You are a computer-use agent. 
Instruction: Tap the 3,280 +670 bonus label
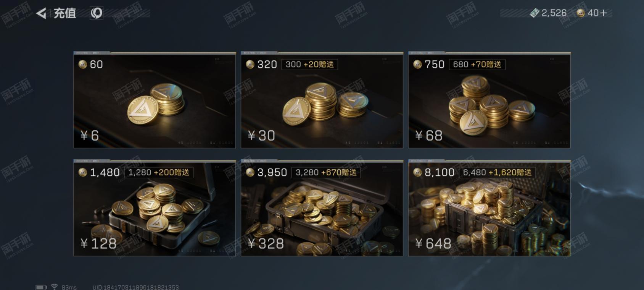click(x=326, y=173)
